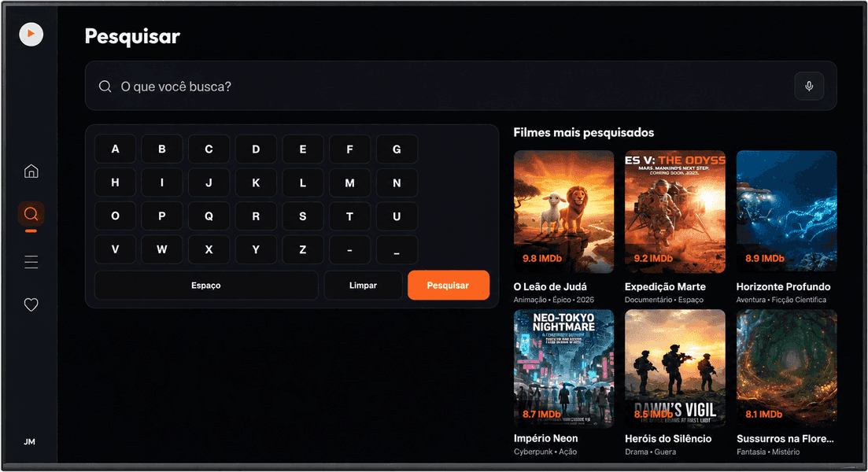Tap the letter R key
This screenshot has width=868, height=472.
[256, 216]
